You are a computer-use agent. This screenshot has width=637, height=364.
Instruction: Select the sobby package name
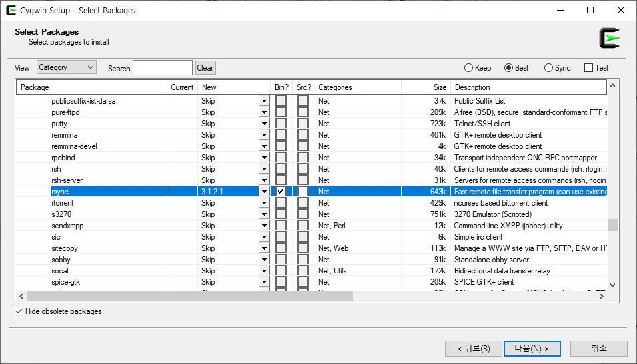pos(61,260)
